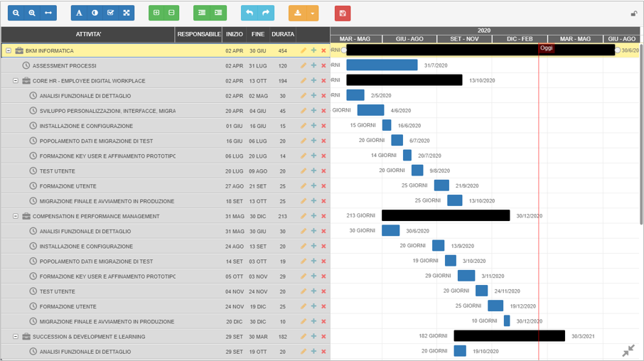Screen dimensions: 644x361
Task: Click the green indent button
Action: (x=218, y=13)
